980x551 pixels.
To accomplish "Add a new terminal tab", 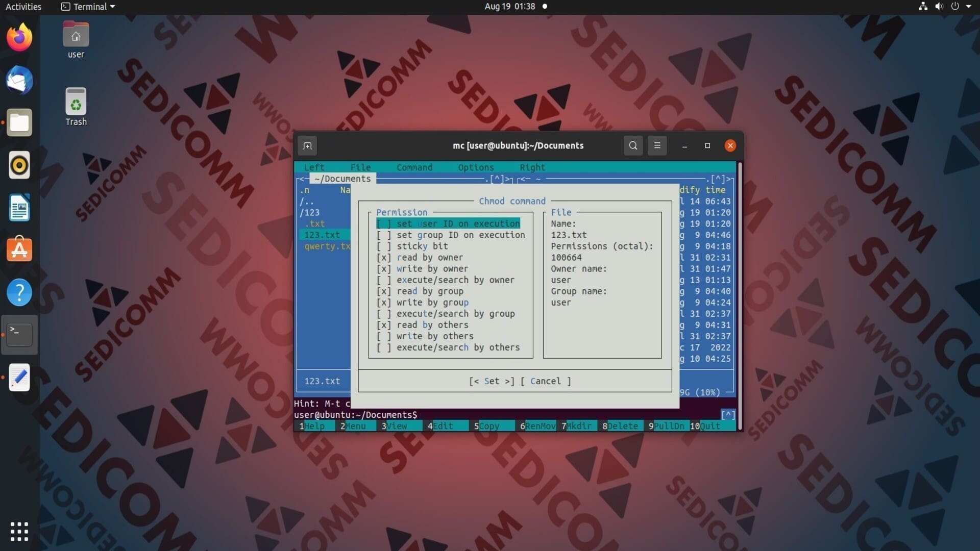I will click(x=307, y=146).
